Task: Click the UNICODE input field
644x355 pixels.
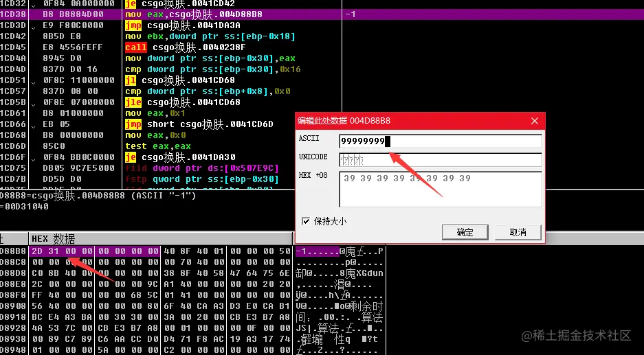Action: click(441, 160)
